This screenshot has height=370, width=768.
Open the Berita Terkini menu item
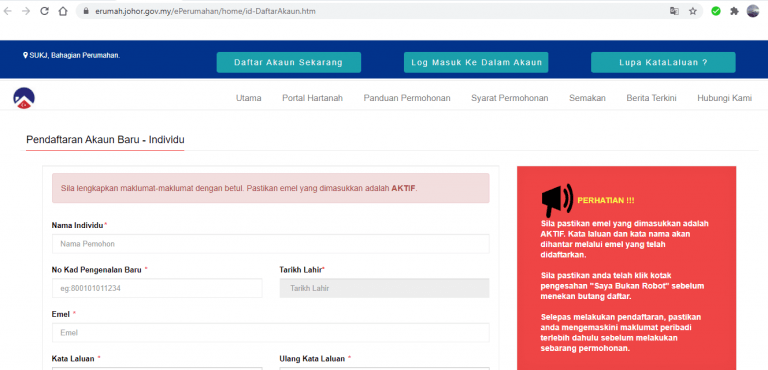pos(651,98)
